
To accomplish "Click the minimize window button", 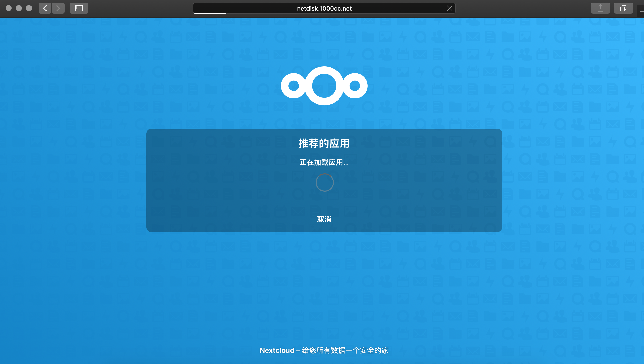I will pos(19,8).
